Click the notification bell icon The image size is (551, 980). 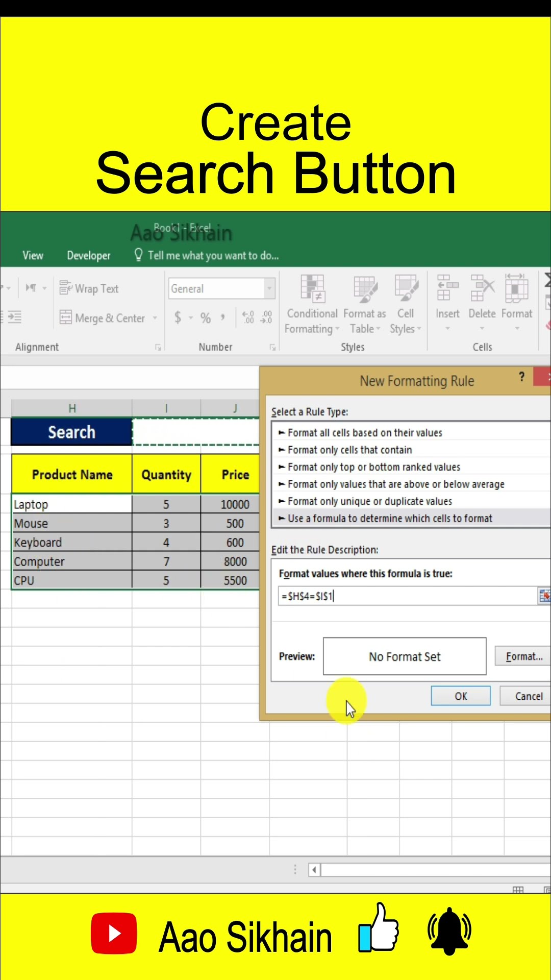click(449, 930)
